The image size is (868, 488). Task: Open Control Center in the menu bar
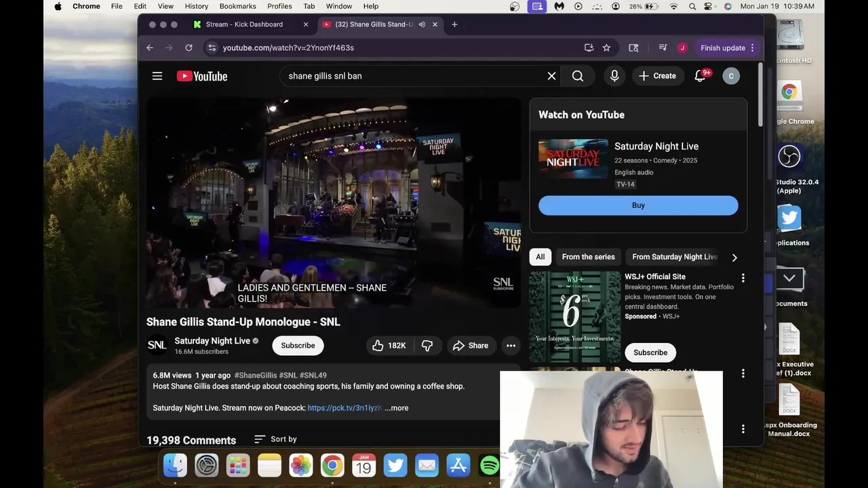(709, 6)
